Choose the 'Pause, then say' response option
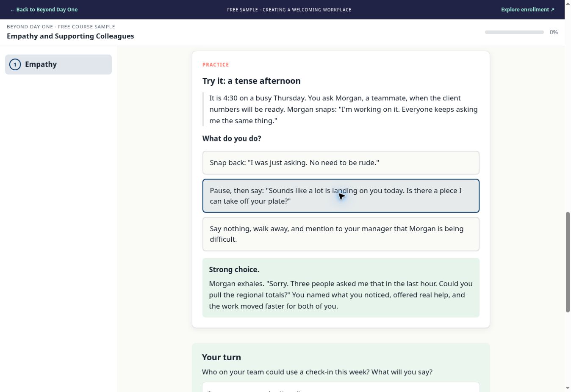This screenshot has width=571, height=392. (341, 196)
